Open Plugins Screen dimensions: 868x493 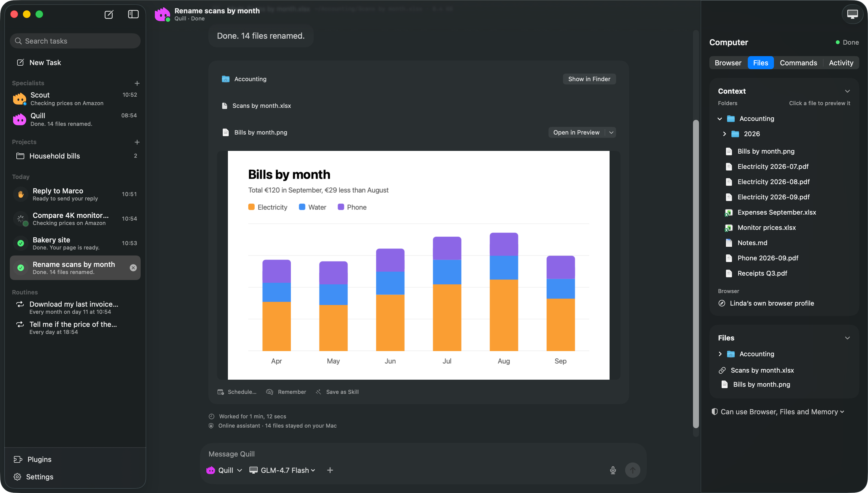pos(32,459)
